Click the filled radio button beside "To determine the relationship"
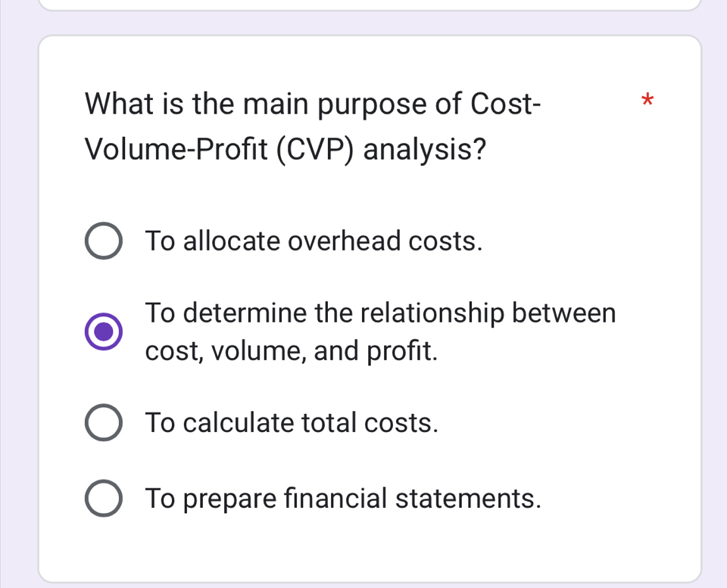Screen dimensions: 727x588 [102, 331]
